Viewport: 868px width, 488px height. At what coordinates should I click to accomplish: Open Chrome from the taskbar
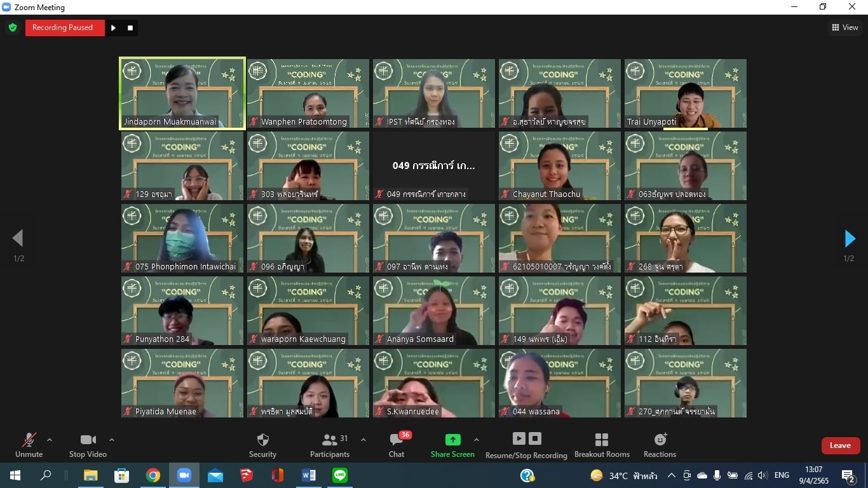[153, 475]
